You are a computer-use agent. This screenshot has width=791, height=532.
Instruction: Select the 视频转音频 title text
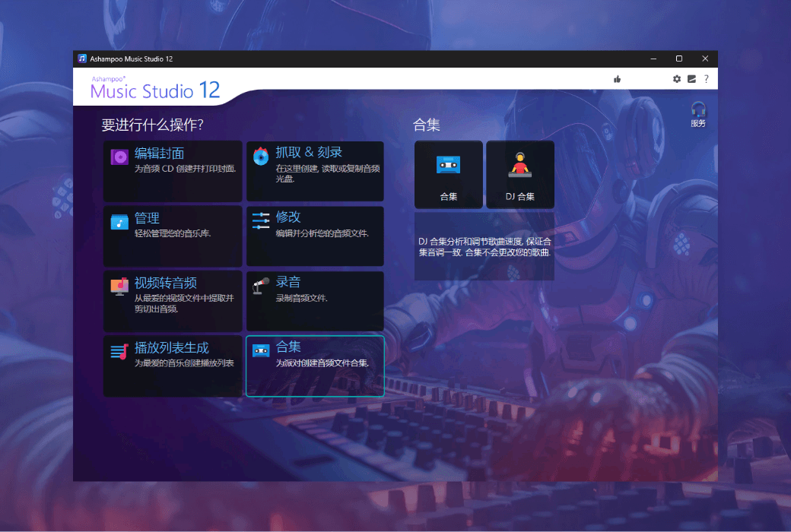pyautogui.click(x=166, y=283)
